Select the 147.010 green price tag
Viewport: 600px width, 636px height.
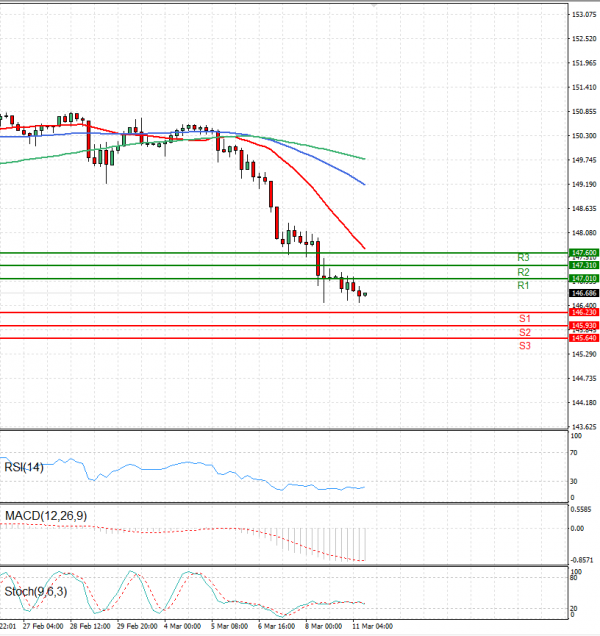coord(583,278)
